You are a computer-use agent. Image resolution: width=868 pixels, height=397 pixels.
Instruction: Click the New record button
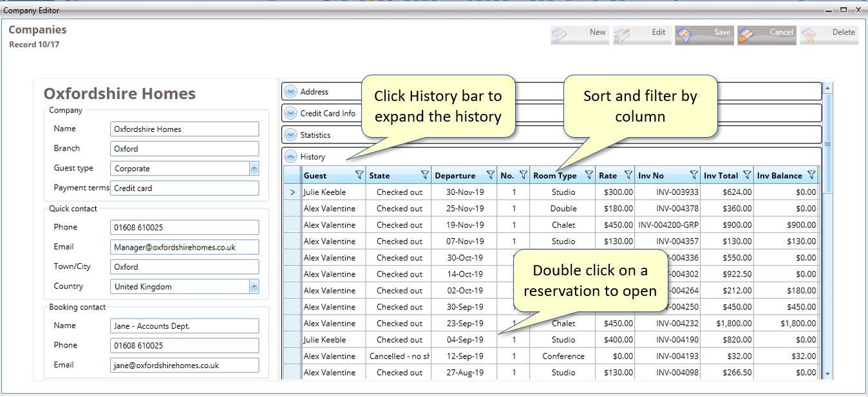click(579, 35)
